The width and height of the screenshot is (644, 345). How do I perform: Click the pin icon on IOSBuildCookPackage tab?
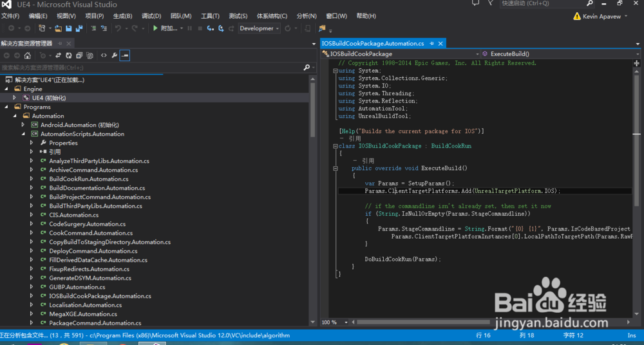(431, 44)
